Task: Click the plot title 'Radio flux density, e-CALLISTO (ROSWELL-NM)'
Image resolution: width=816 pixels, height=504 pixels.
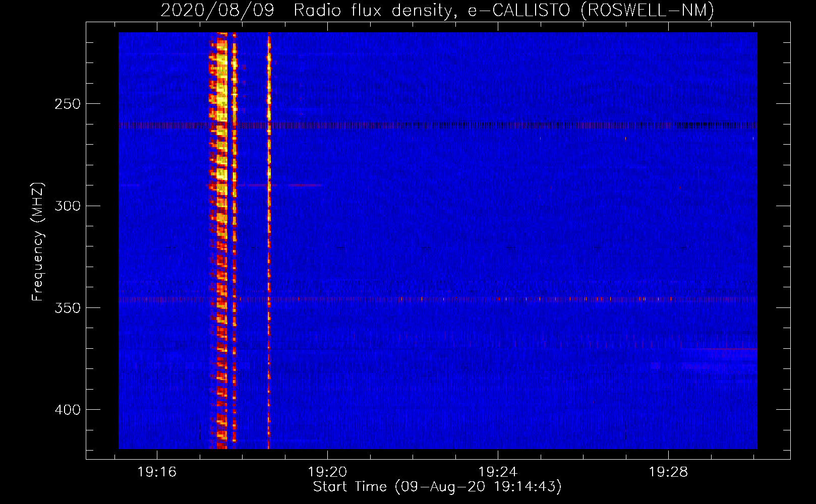Action: tap(504, 10)
